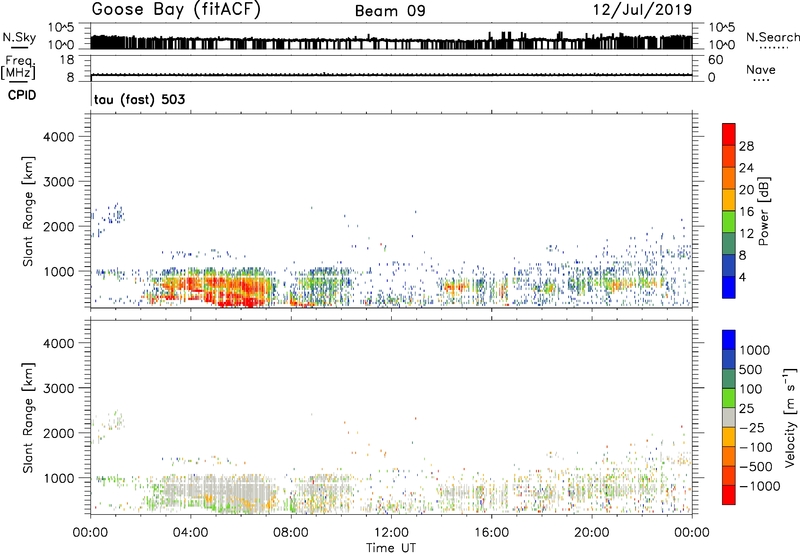Click the '-25' value on the Velocity colorbar

pyautogui.click(x=752, y=428)
